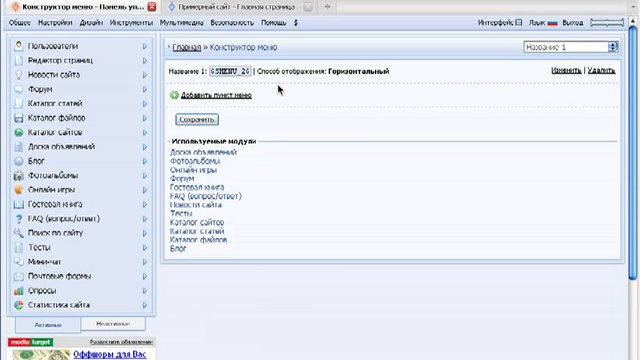Click the Добавить пункт меню link
This screenshot has width=640, height=360.
(216, 95)
